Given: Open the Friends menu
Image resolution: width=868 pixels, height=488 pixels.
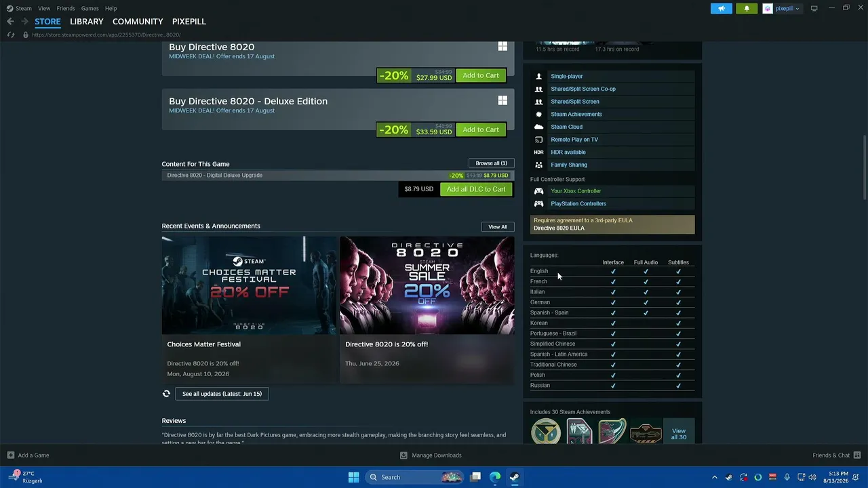Looking at the screenshot, I should click(66, 8).
